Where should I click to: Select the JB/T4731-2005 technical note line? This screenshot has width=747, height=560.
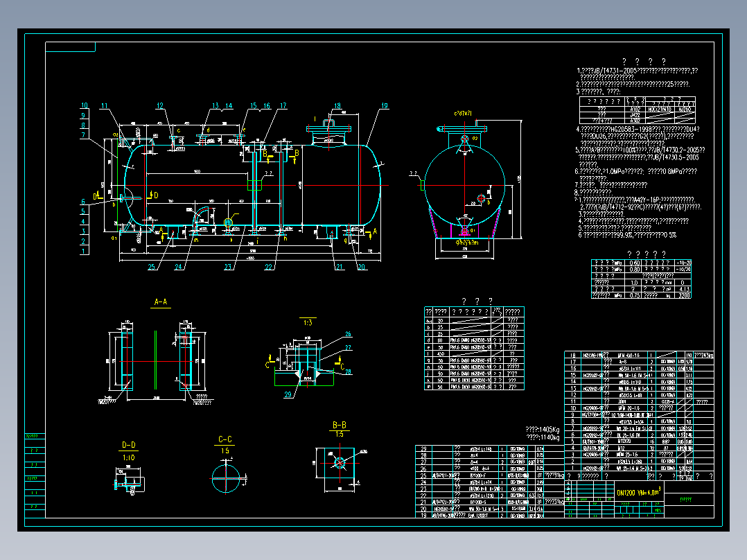click(x=637, y=71)
